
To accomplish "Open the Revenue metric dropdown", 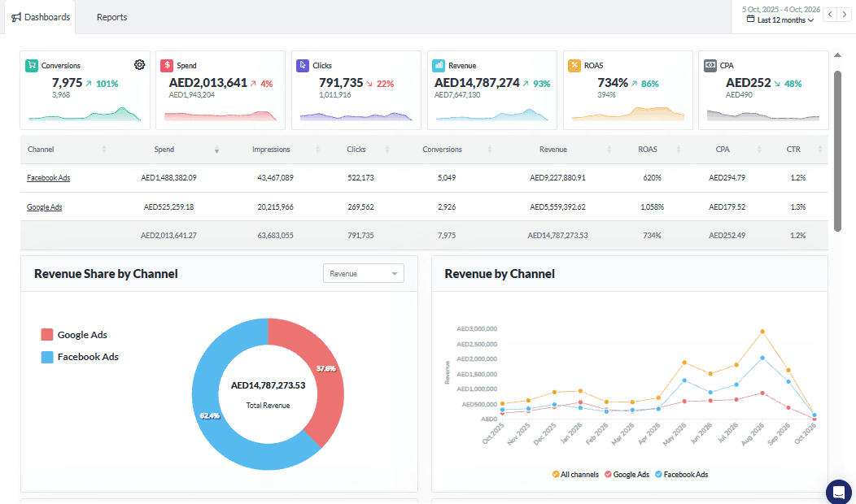I will pos(364,273).
